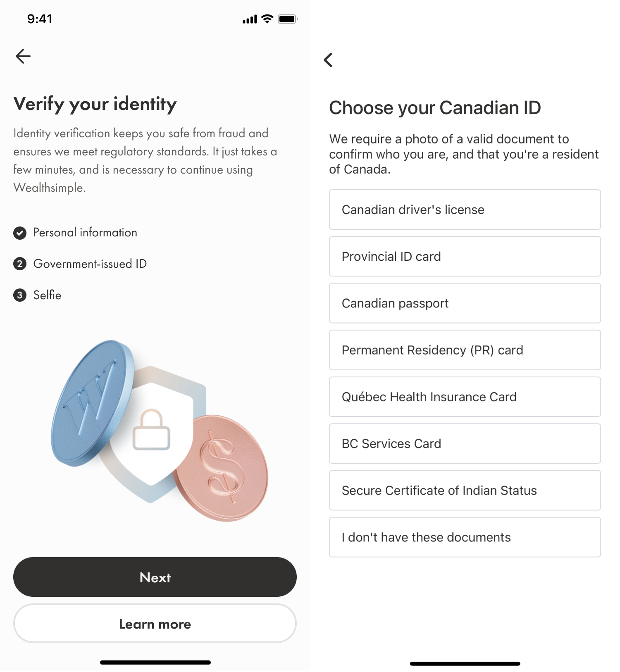Select Permanent Residency (PR) card
Viewport: 620px width, 672px height.
click(x=465, y=350)
